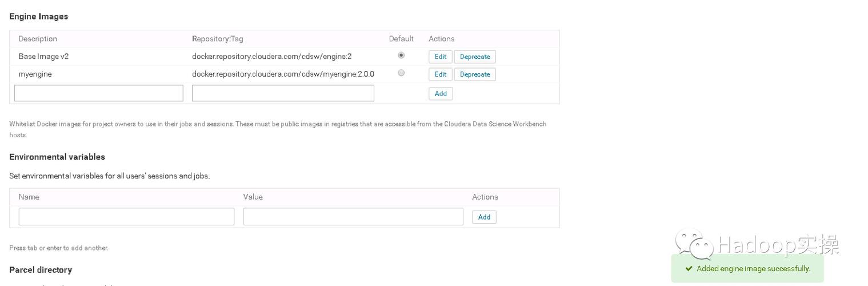Click the green success checkmark icon

[689, 269]
